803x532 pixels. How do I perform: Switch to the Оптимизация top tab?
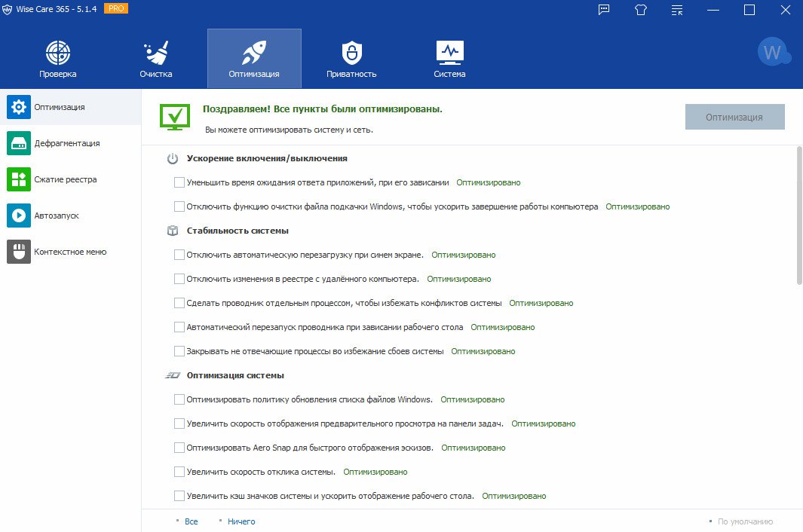pos(254,59)
